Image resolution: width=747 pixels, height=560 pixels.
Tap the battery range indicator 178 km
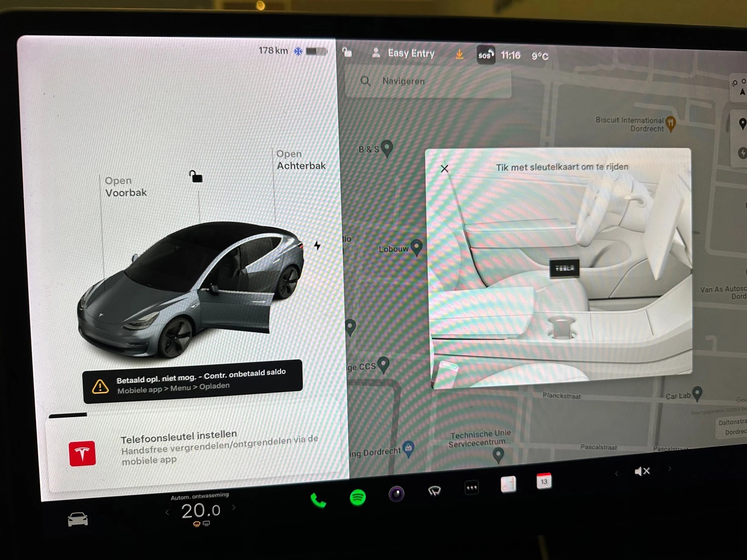(274, 51)
